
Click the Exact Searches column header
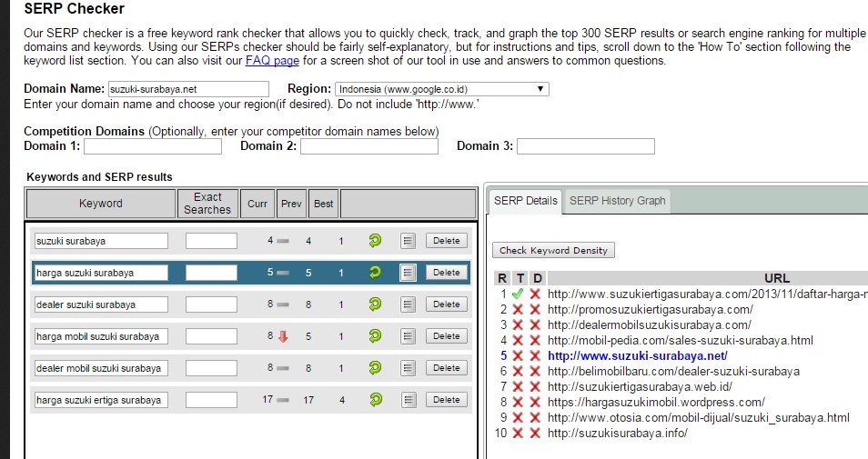(207, 204)
